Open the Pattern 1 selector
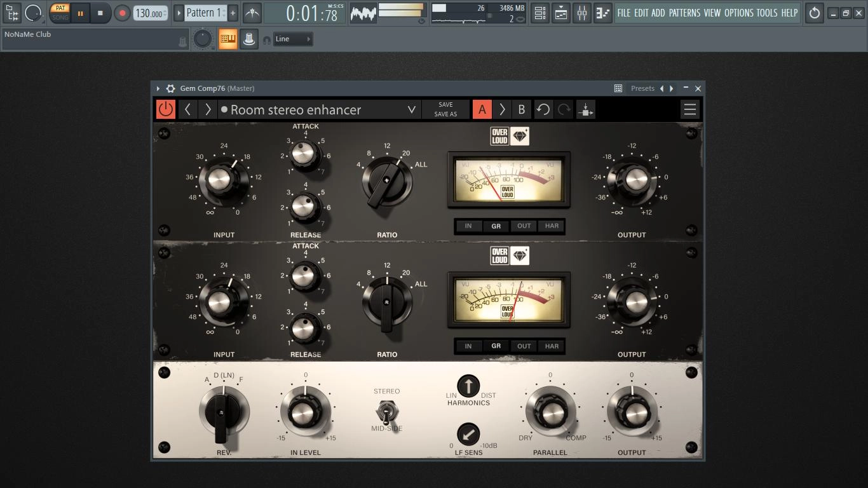 [205, 13]
